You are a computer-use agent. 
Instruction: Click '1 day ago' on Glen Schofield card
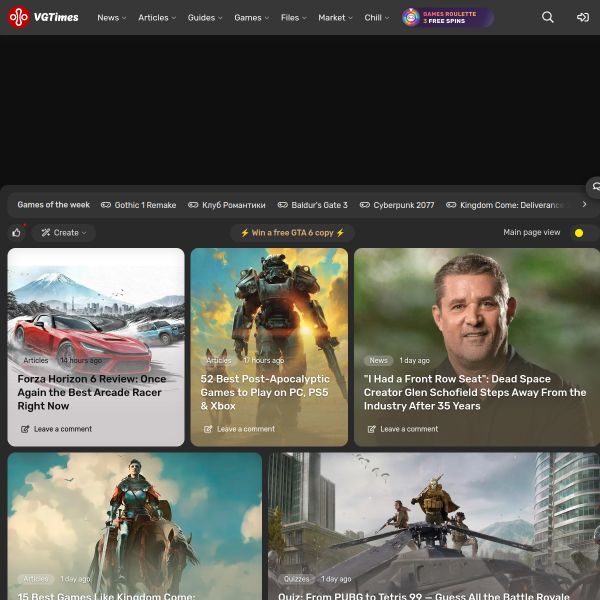[414, 360]
